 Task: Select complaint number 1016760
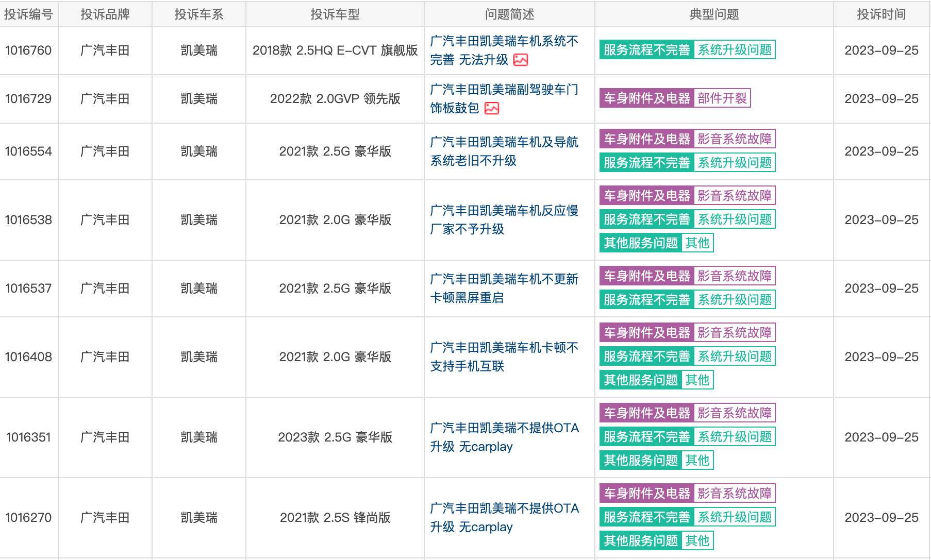[x=29, y=50]
